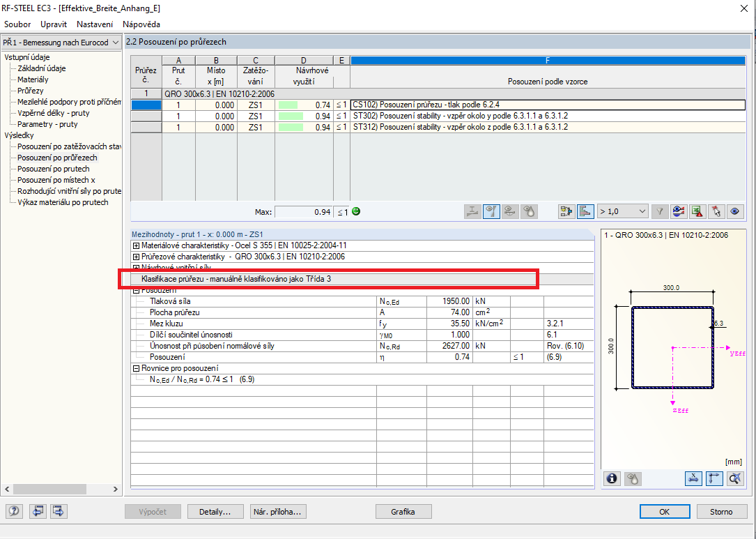Image resolution: width=756 pixels, height=539 pixels.
Task: Select Posouzení po prutech in navigator
Action: point(54,169)
